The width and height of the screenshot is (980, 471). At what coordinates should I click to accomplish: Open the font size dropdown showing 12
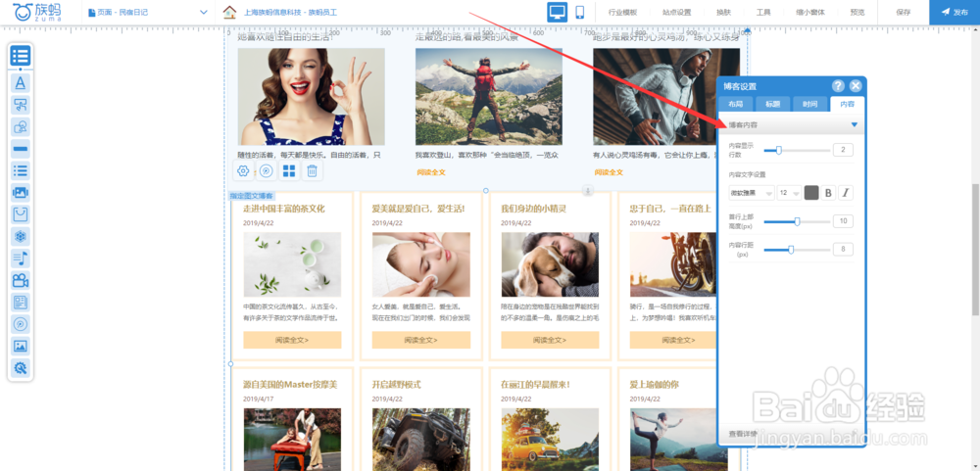(789, 193)
